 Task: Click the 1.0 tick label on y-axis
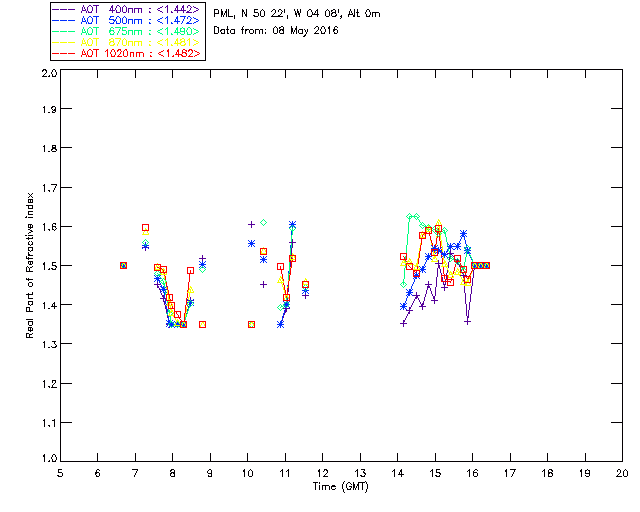[48, 459]
